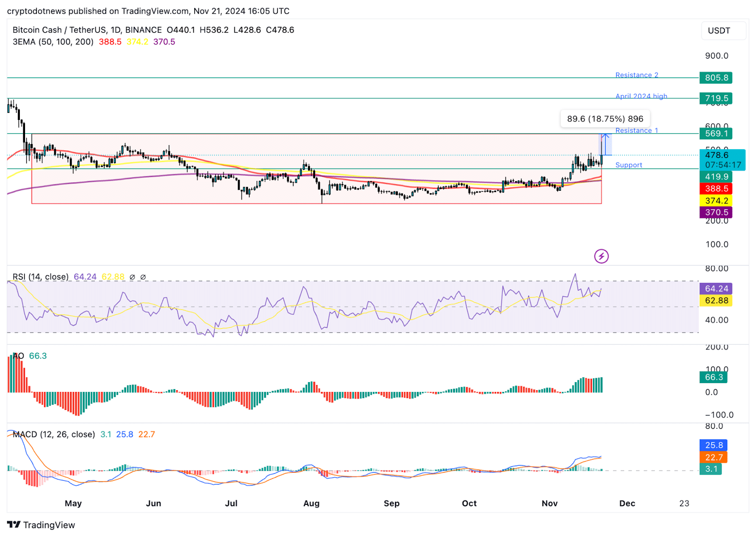Screen dimensions: 756x537
Task: Click the 719.5 price axis tag
Action: pyautogui.click(x=716, y=98)
